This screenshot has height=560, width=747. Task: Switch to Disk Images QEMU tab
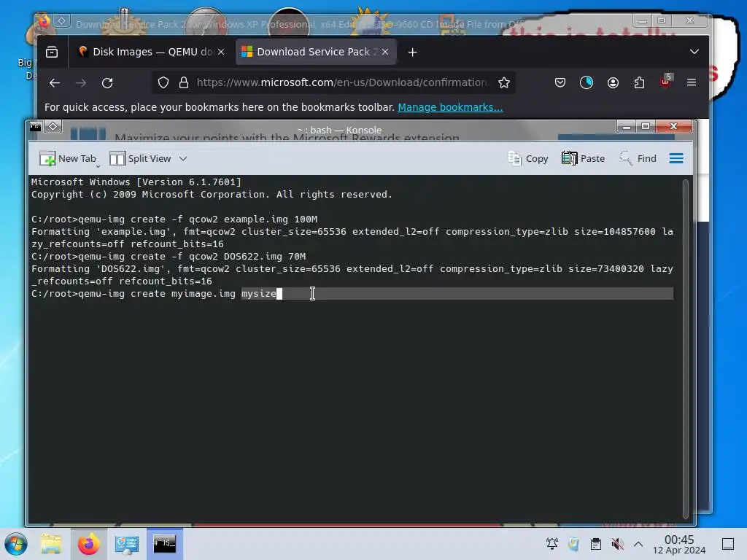(150, 52)
